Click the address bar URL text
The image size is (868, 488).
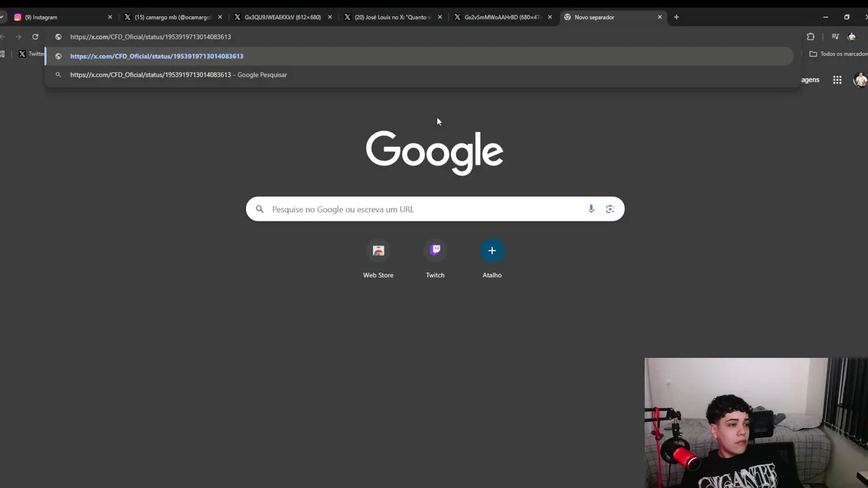151,37
